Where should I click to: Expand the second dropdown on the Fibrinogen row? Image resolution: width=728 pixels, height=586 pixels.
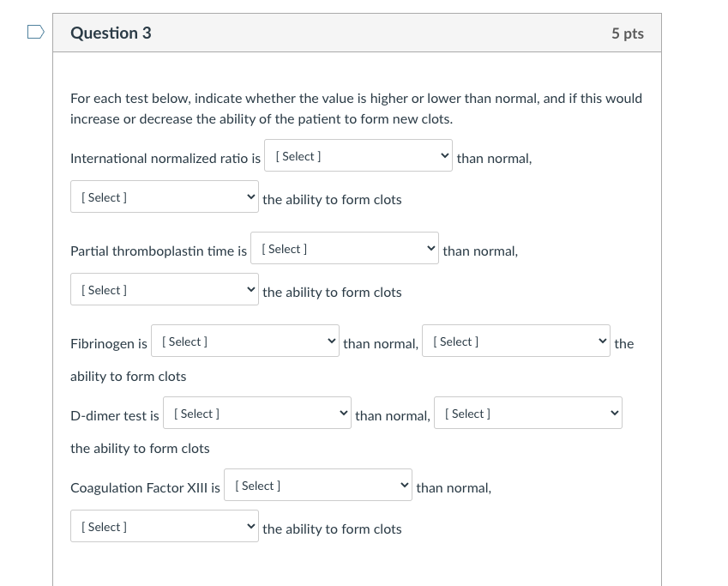coord(515,341)
